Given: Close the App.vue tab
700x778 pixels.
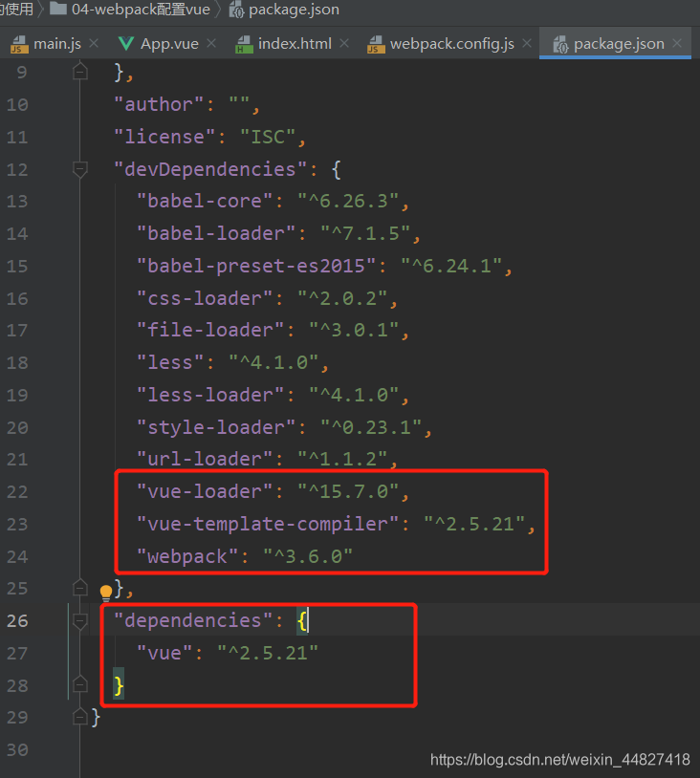Looking at the screenshot, I should 211,44.
